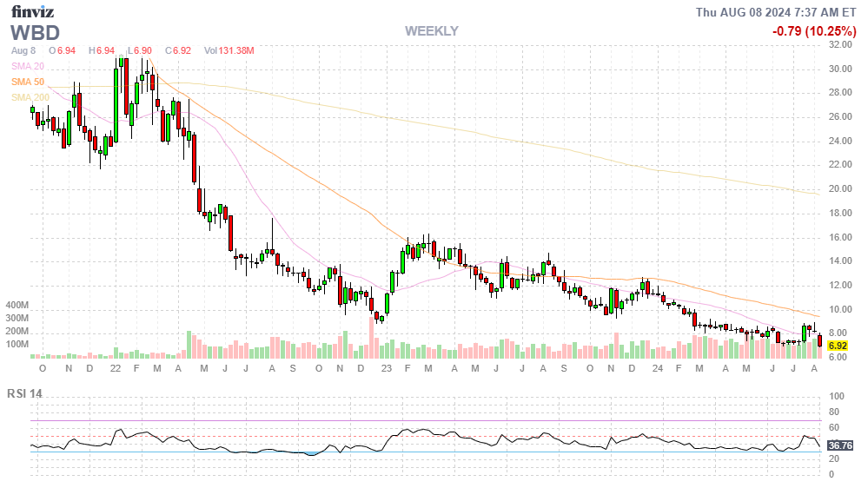
Task: Click the 100M volume axis label
Action: point(17,344)
